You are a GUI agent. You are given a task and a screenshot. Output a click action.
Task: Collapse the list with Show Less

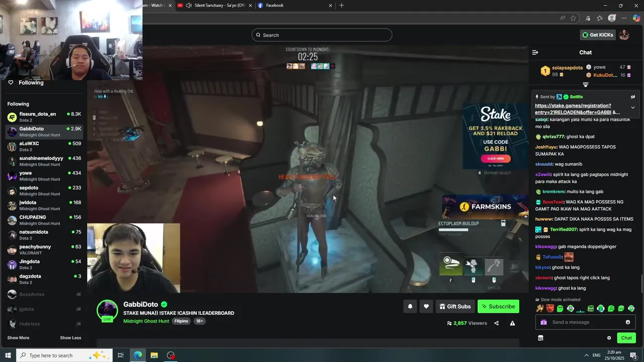pyautogui.click(x=70, y=338)
